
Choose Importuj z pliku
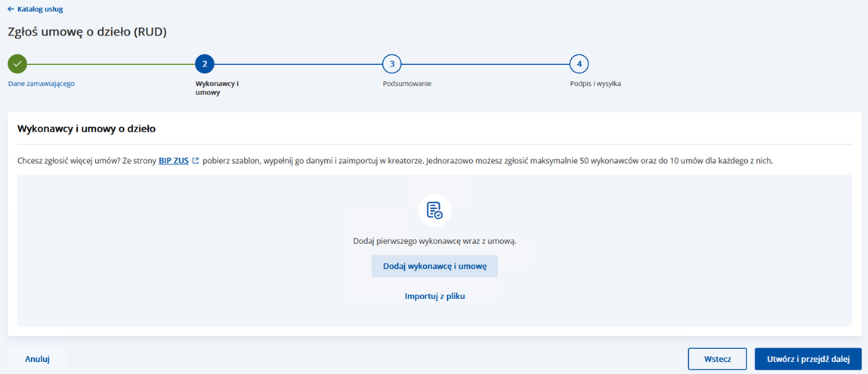(434, 296)
